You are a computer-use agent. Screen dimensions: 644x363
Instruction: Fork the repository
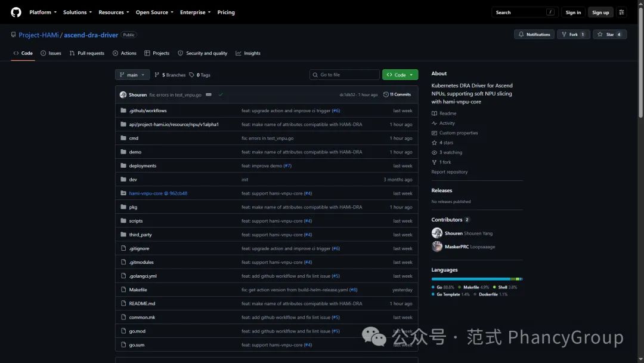[574, 35]
